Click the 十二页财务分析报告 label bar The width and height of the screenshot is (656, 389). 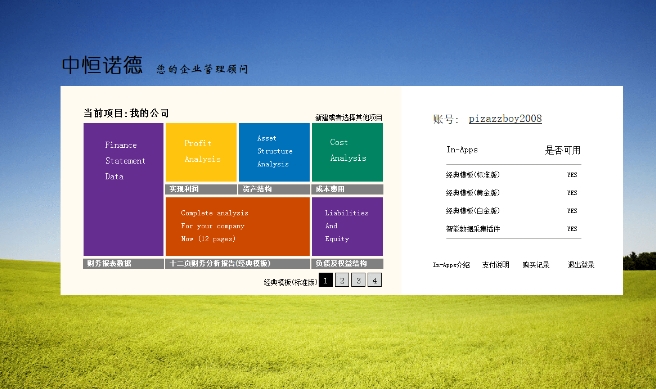click(x=238, y=264)
